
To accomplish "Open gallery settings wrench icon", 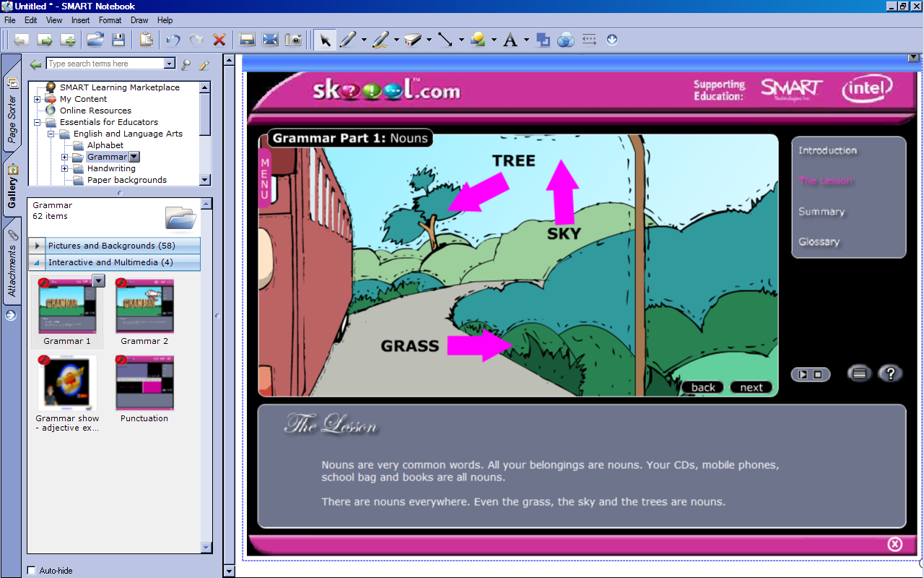I will pos(204,64).
